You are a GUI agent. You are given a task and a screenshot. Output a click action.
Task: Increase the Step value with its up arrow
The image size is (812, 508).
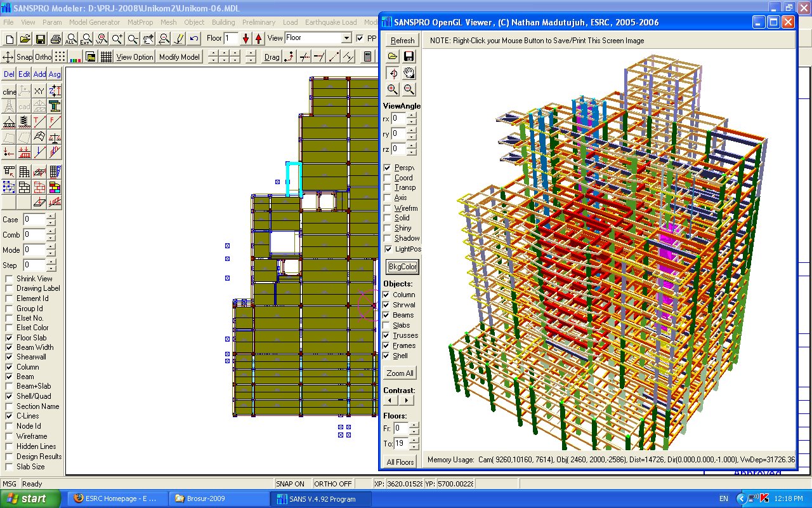[x=51, y=262]
